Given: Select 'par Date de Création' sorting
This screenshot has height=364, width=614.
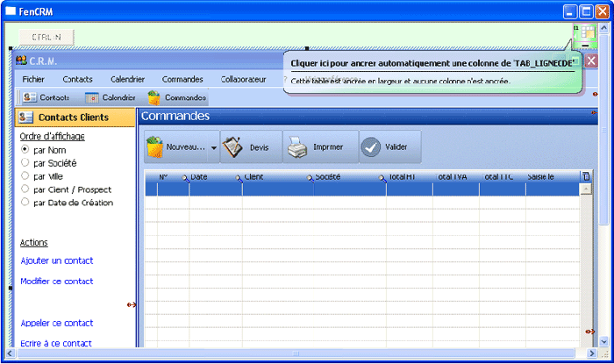Looking at the screenshot, I should click(x=25, y=203).
